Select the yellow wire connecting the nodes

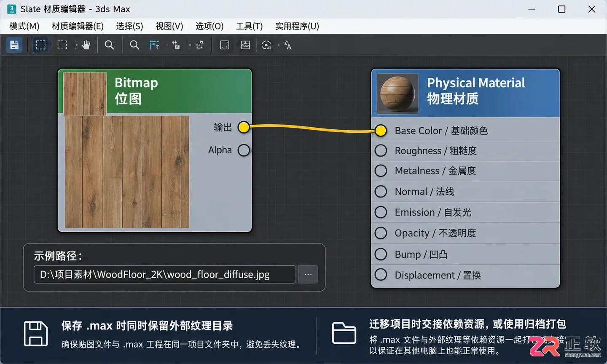[x=312, y=128]
